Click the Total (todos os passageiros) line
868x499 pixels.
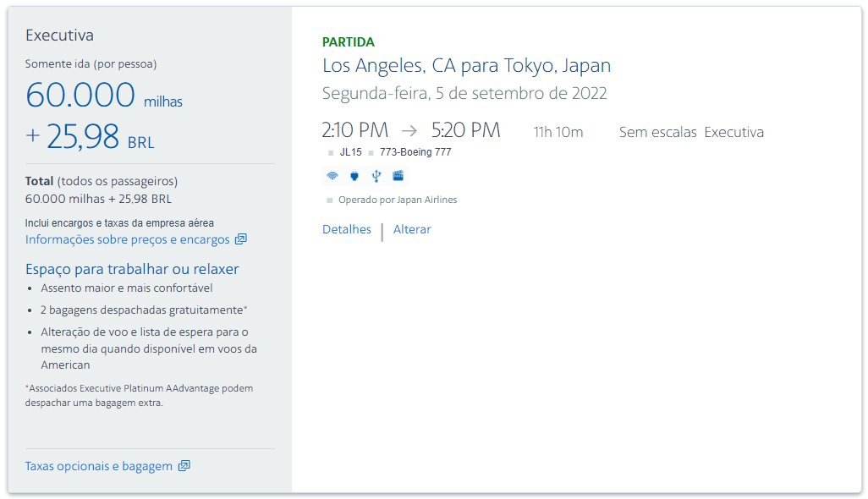point(102,182)
